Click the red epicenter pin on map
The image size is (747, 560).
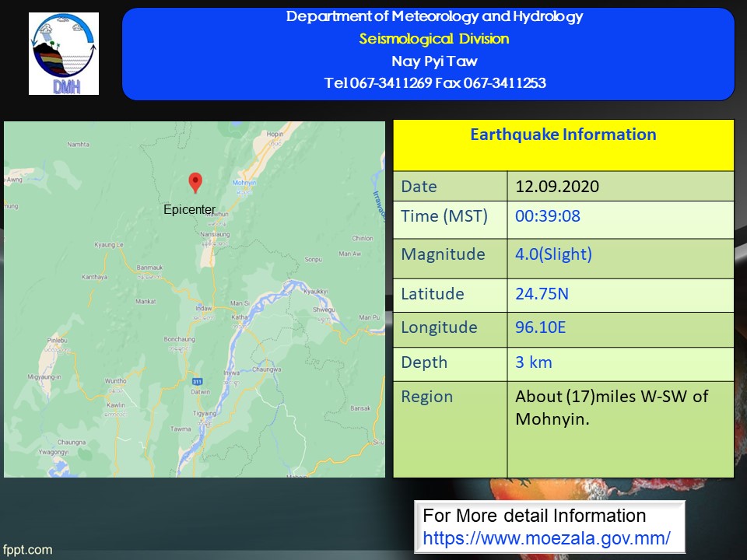point(195,183)
